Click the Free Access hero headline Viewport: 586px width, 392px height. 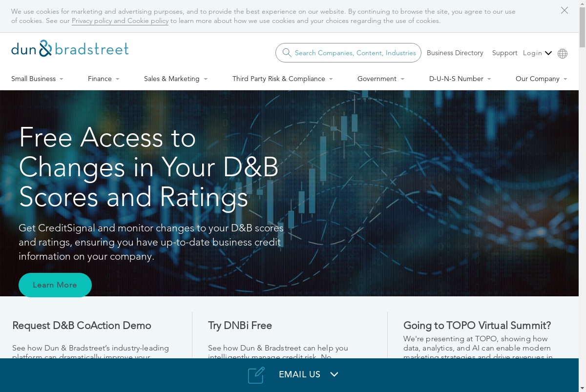click(148, 167)
